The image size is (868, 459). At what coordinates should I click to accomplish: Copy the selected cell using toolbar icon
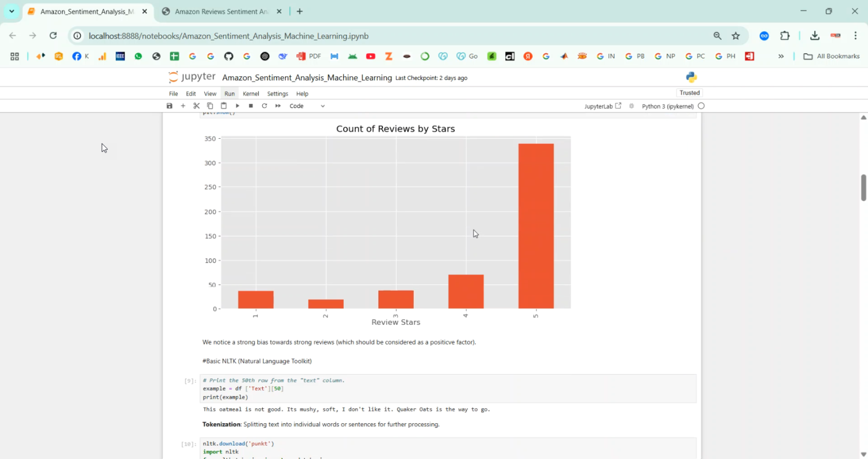coord(210,106)
